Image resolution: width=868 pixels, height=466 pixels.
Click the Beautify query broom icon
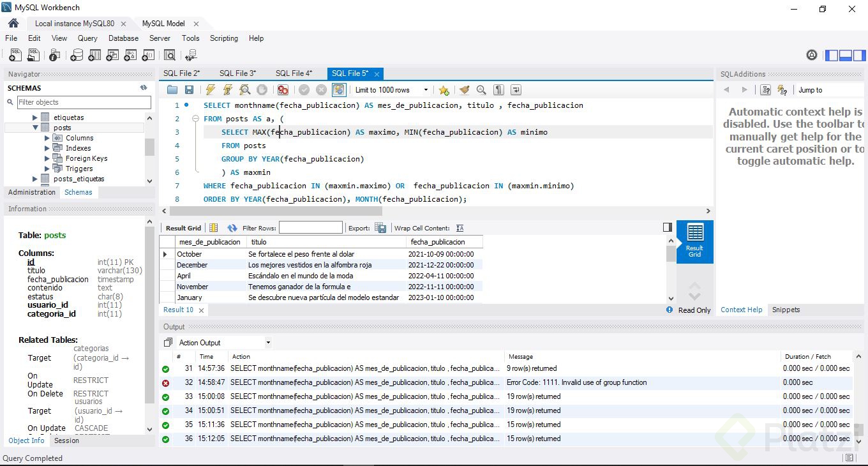[464, 90]
